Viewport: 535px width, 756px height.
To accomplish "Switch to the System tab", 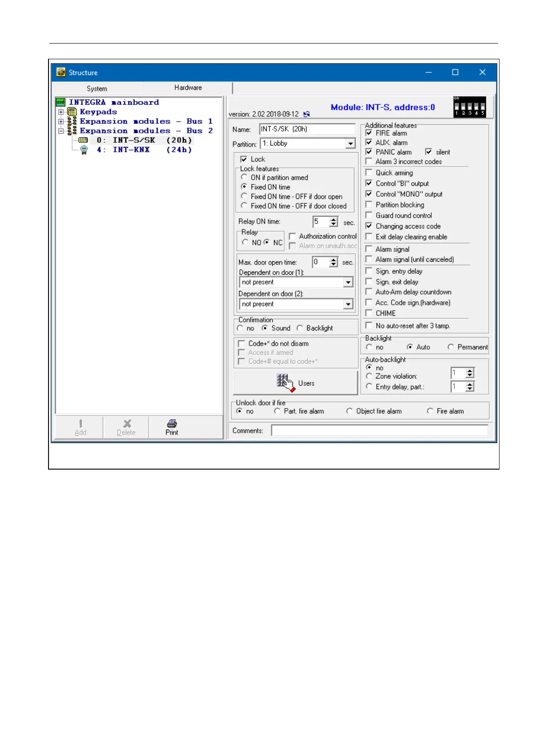I will (x=97, y=88).
